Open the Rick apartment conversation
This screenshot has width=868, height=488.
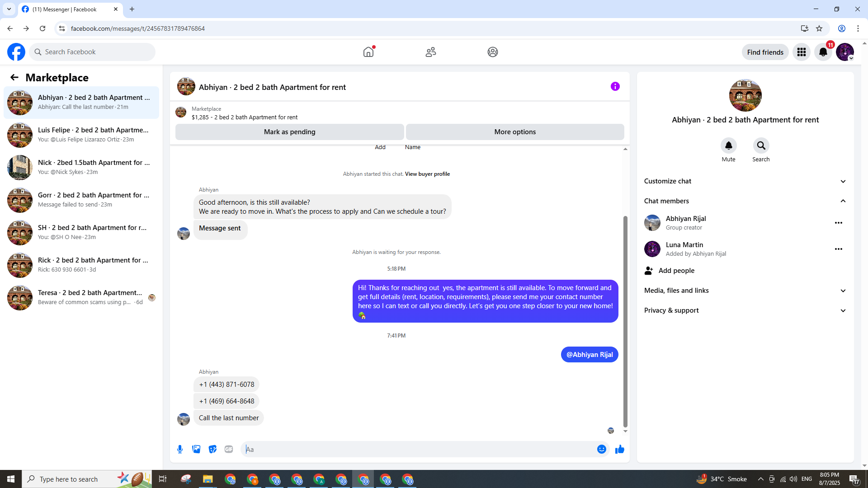pos(81,265)
